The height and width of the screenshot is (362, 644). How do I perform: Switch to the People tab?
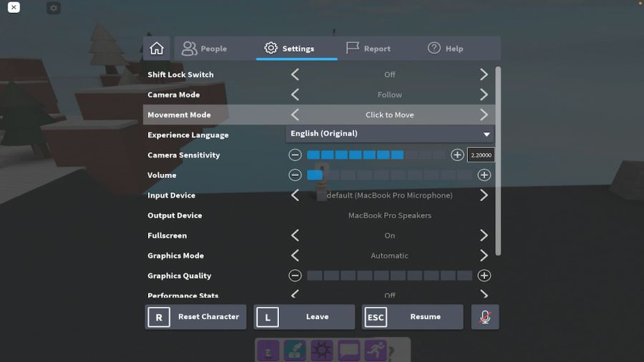(x=204, y=49)
